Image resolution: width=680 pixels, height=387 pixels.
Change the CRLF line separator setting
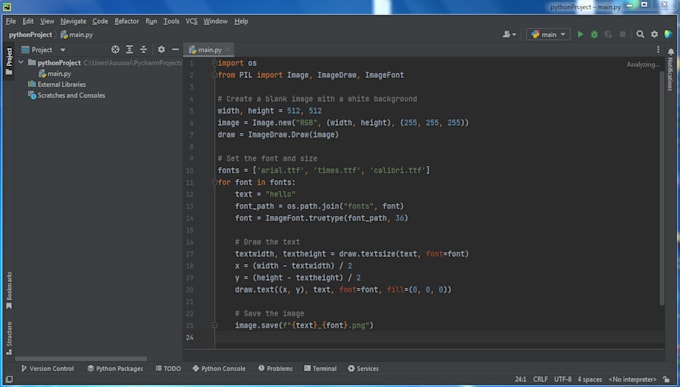click(540, 380)
